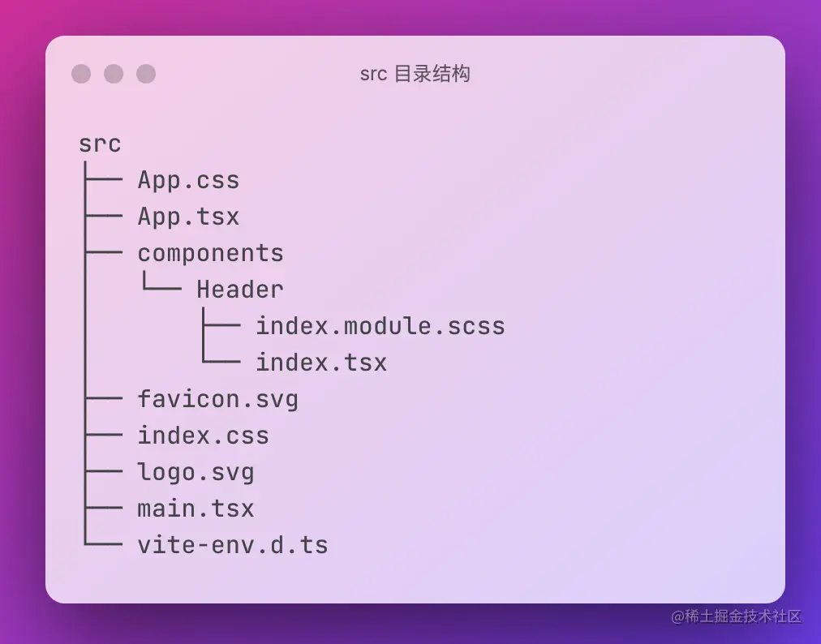Expand the src root folder
This screenshot has width=821, height=644.
click(99, 143)
